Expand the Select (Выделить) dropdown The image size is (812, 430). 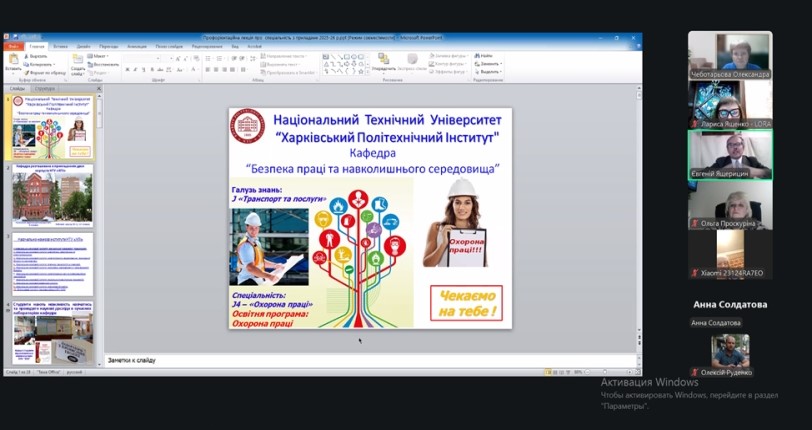tap(488, 71)
